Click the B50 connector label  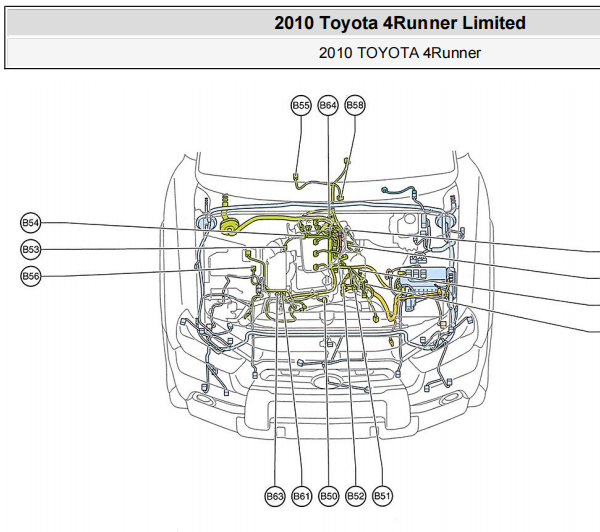[x=328, y=496]
